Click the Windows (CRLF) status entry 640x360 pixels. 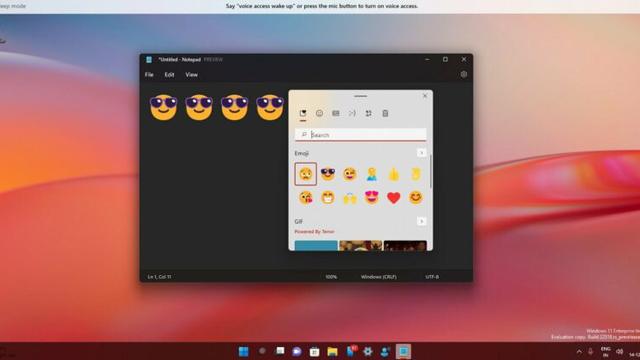pyautogui.click(x=378, y=277)
